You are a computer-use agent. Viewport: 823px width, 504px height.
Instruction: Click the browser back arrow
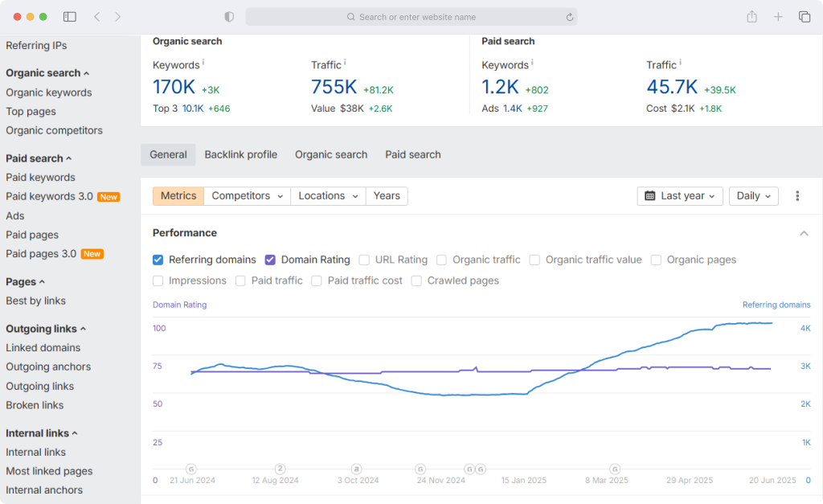coord(96,17)
